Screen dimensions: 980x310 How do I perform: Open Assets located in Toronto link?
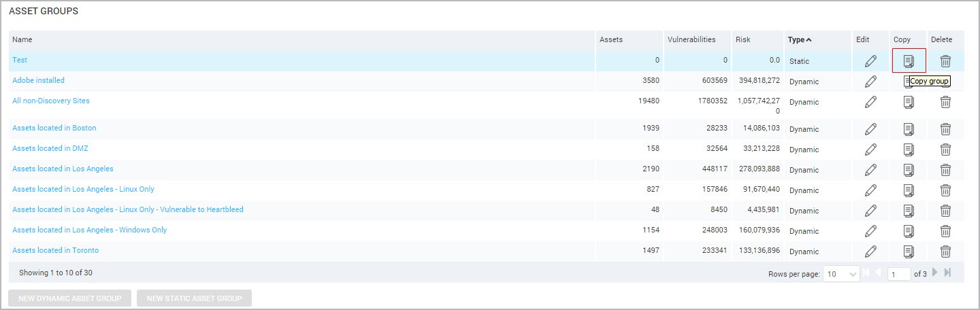55,250
